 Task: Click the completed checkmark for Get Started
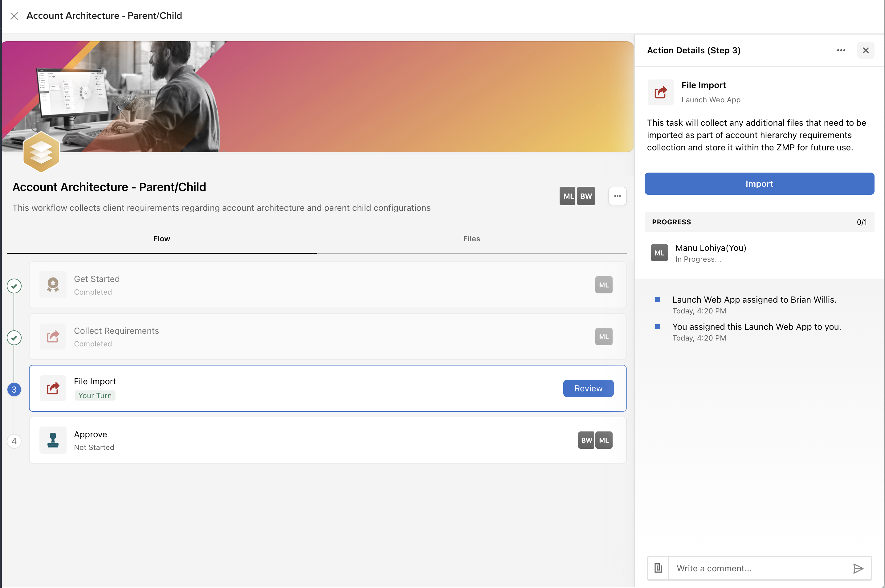click(14, 286)
